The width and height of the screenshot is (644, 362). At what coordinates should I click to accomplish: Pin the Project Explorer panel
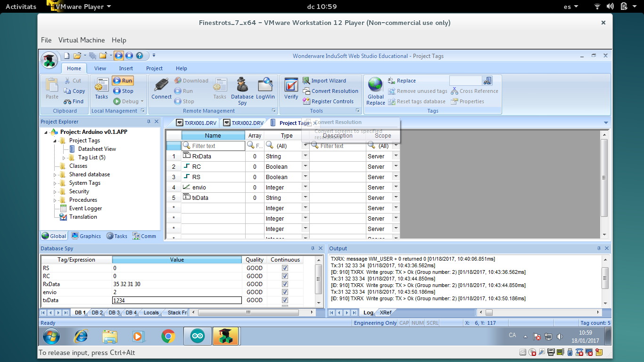149,122
